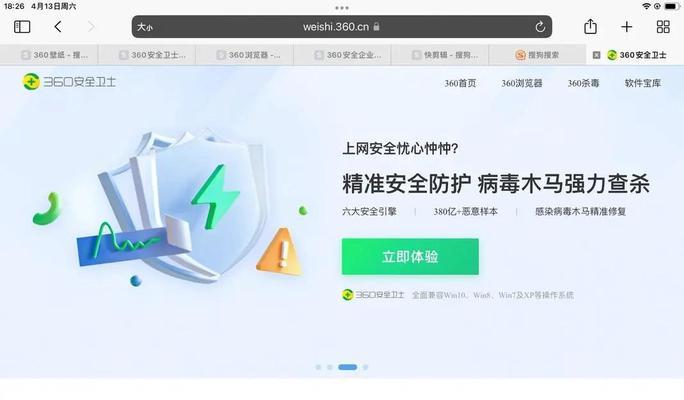
Task: Go to 360杀毒 page
Action: click(x=583, y=83)
